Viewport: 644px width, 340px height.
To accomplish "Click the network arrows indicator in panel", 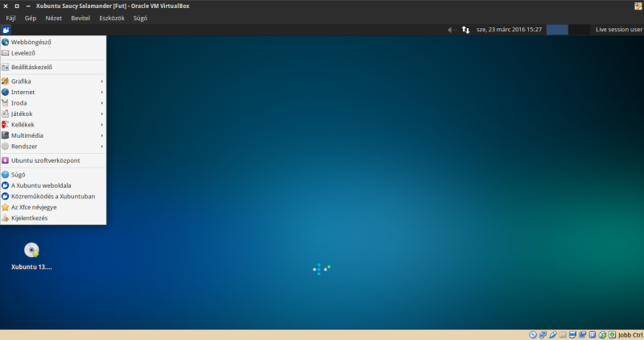I will 465,30.
